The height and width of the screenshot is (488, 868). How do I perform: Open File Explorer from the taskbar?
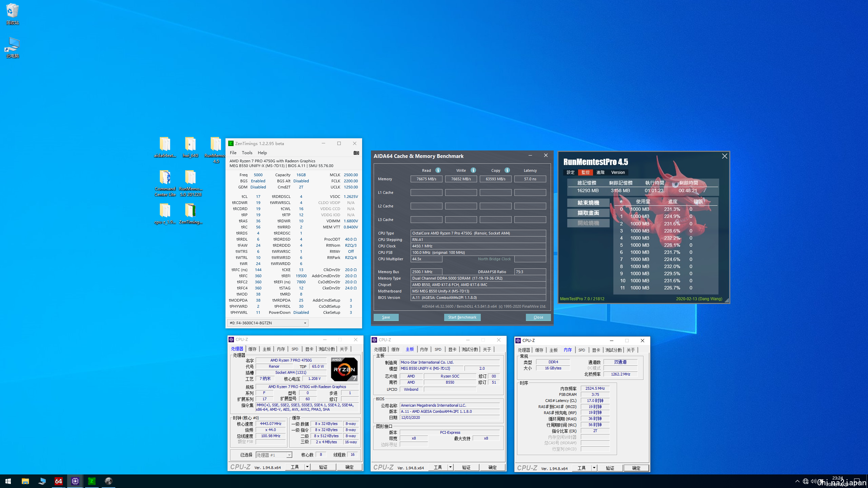point(25,481)
